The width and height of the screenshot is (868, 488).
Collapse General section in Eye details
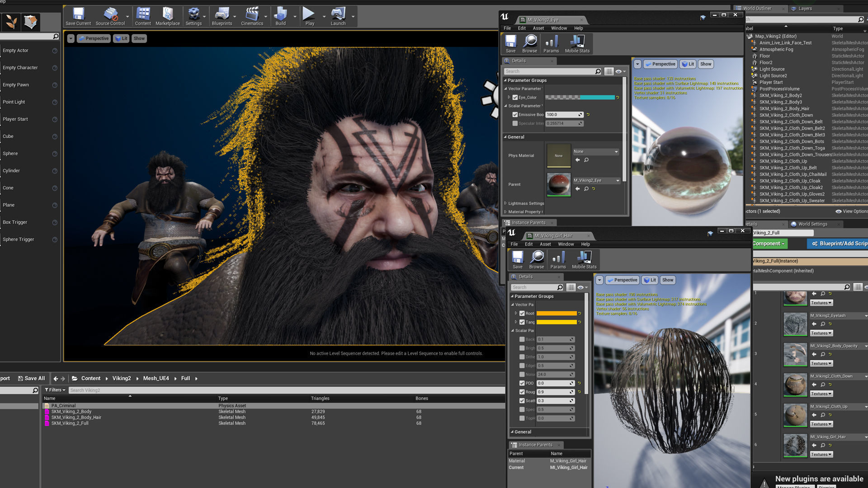[505, 137]
